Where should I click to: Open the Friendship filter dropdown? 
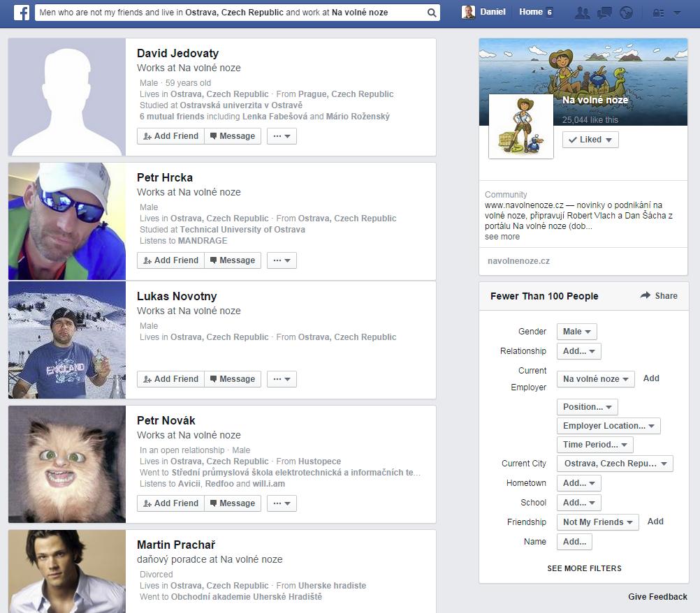click(598, 522)
